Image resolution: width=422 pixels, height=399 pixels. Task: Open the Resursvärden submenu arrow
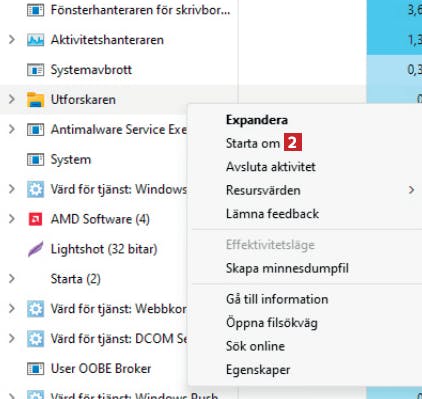[412, 190]
